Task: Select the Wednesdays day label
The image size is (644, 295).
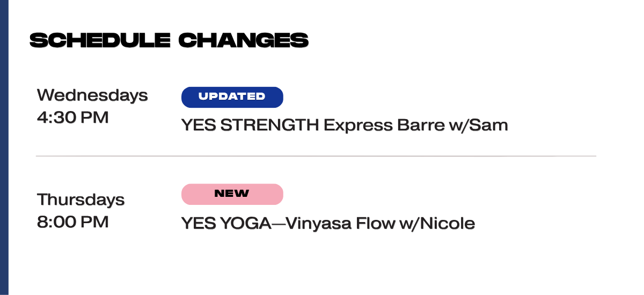Action: point(92,95)
